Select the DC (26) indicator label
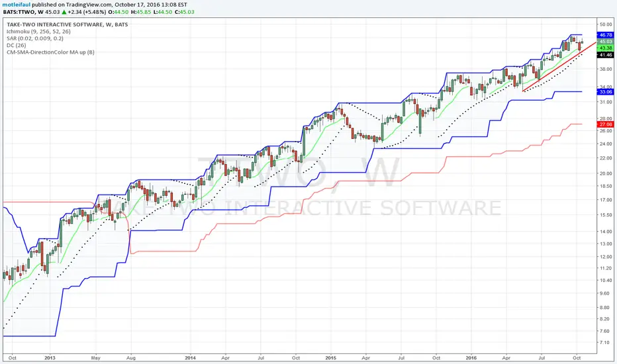The width and height of the screenshot is (617, 364). coord(17,45)
